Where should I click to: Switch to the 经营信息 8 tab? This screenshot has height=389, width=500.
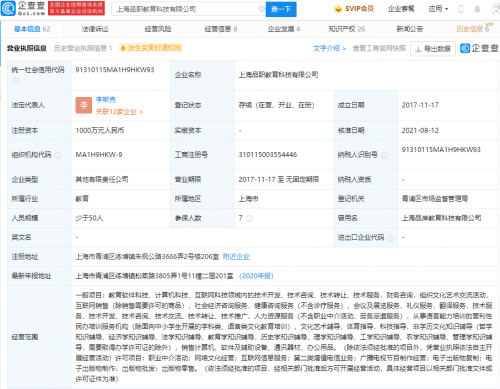221,29
